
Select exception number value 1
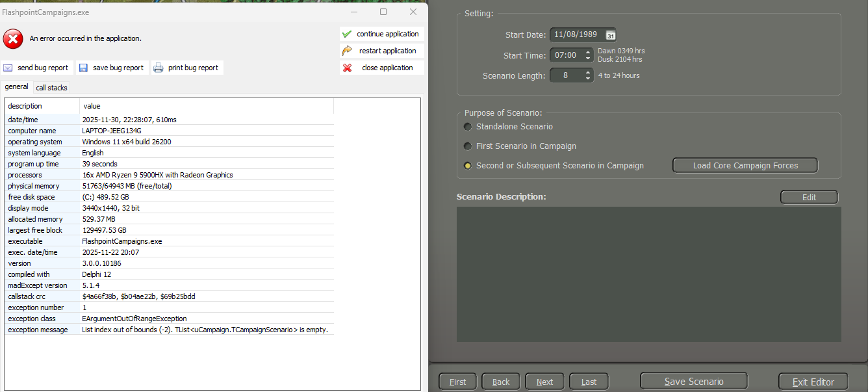(x=84, y=307)
